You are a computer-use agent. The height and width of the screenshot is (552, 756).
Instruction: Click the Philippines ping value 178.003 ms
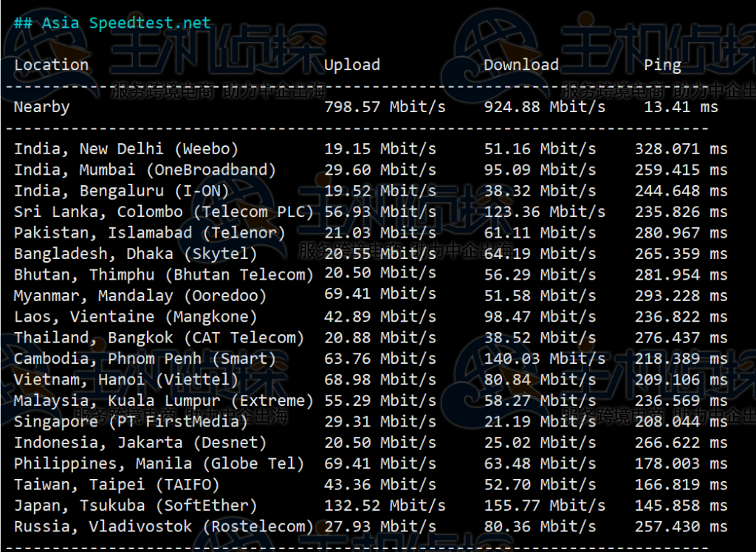click(681, 464)
